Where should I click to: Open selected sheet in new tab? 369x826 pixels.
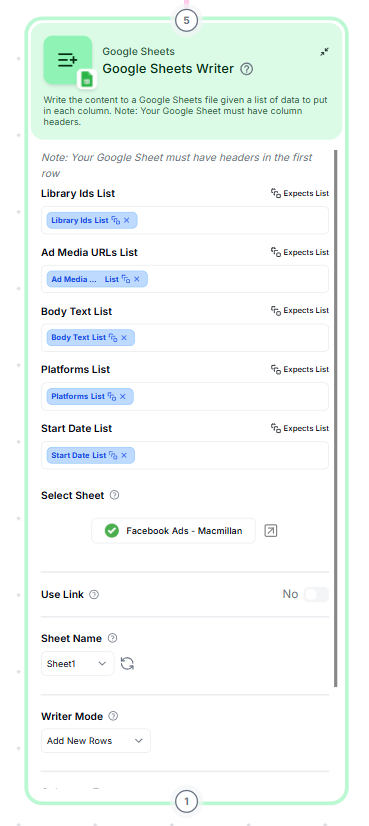[270, 530]
